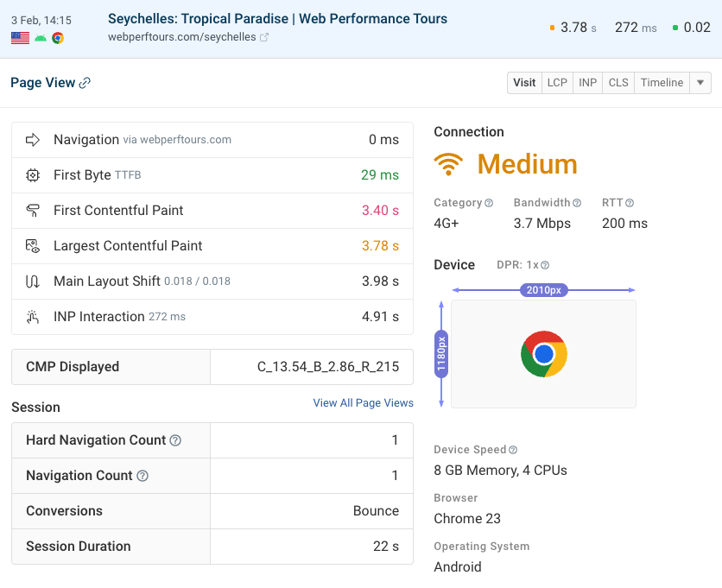The width and height of the screenshot is (722, 588).
Task: Select the INP tab
Action: pyautogui.click(x=588, y=83)
